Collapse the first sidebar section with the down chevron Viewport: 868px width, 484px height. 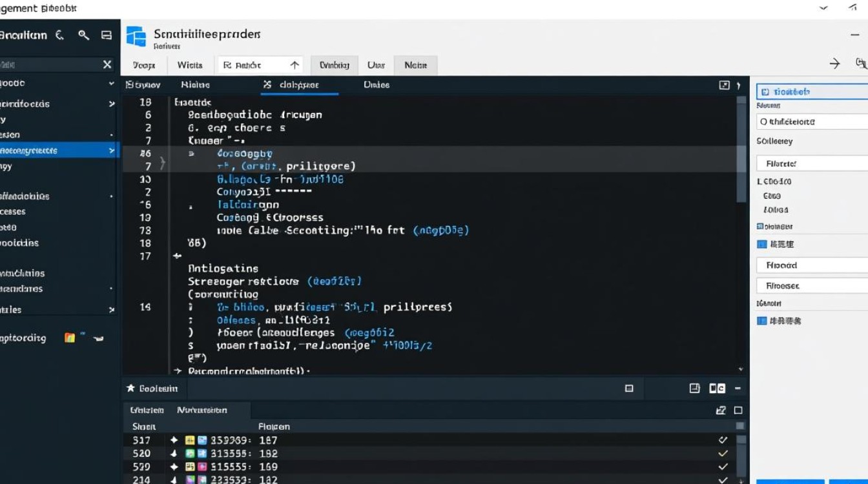tap(111, 84)
